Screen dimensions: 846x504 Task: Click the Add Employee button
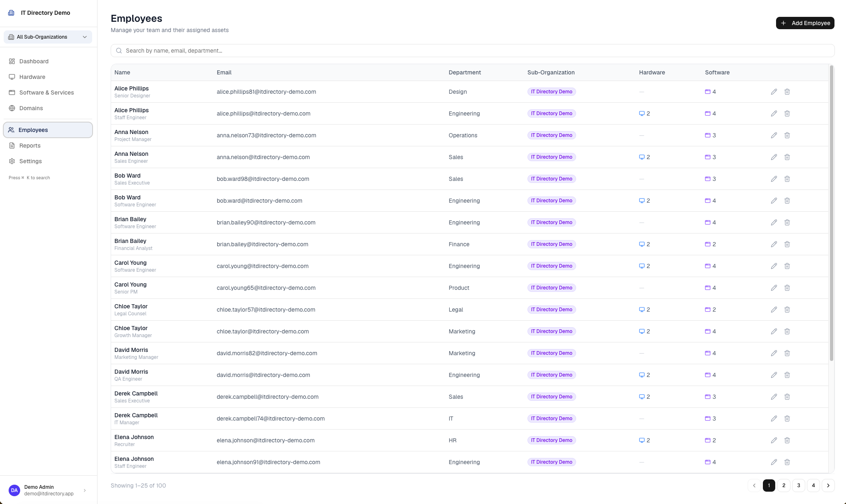805,23
